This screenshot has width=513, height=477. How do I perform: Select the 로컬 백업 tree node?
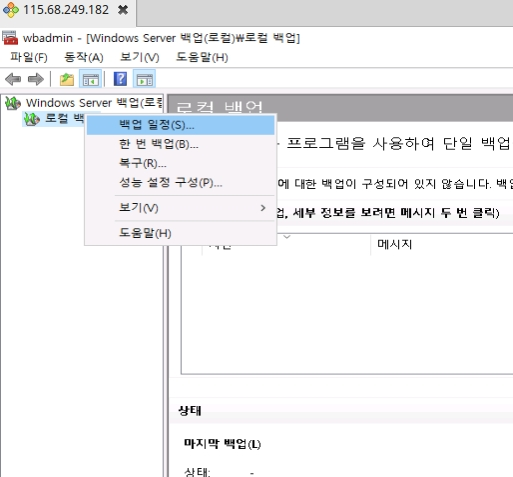coord(64,118)
